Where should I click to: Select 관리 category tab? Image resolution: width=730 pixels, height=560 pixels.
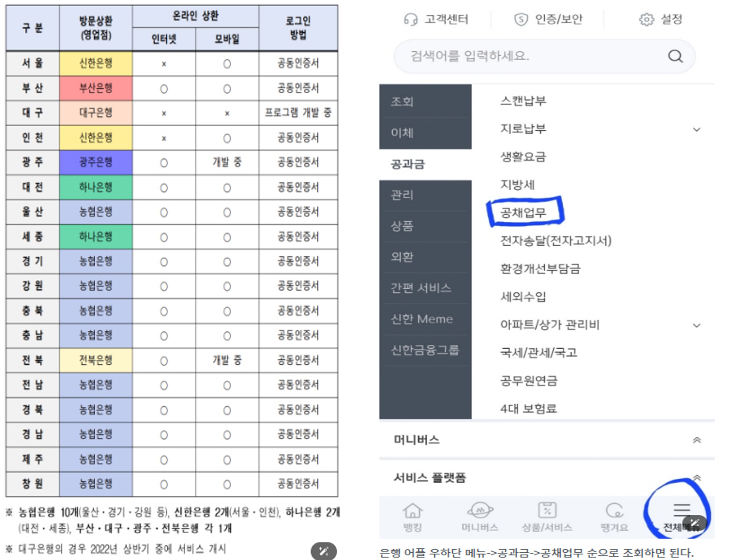425,195
